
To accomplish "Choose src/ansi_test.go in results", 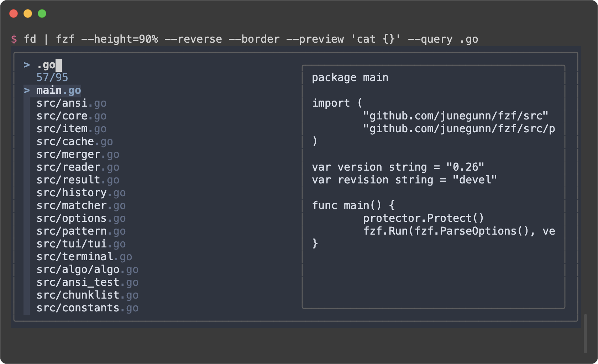I will (87, 282).
